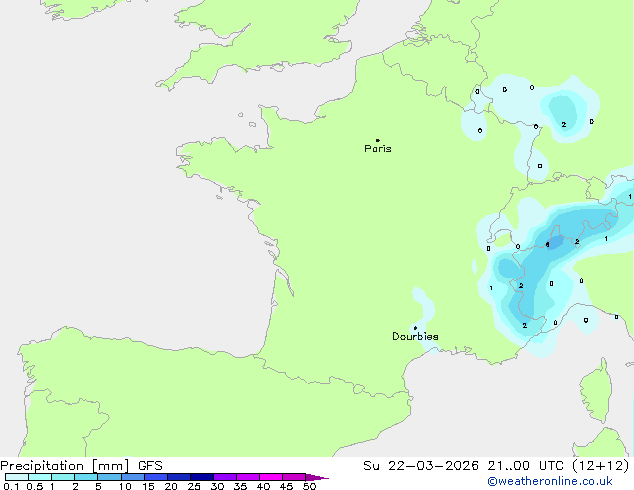Click the legend scale label '20'

point(171,486)
